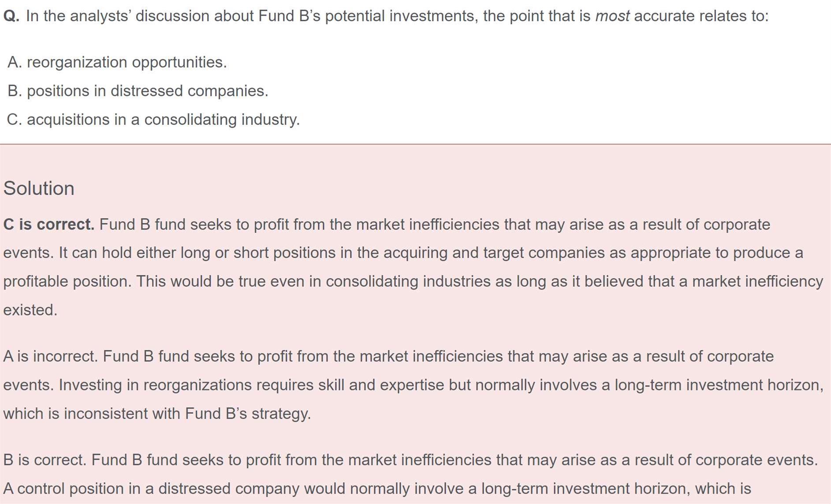Click the "A is incorrect." sentence opening
The height and width of the screenshot is (504, 831).
click(50, 356)
